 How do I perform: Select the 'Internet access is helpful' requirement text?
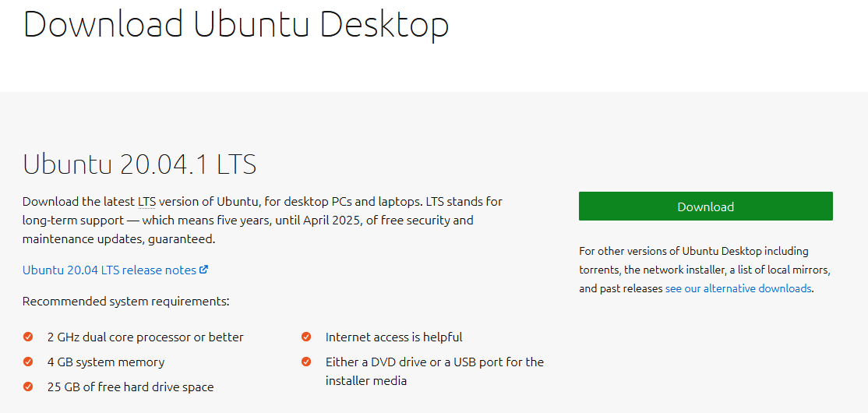pos(393,337)
